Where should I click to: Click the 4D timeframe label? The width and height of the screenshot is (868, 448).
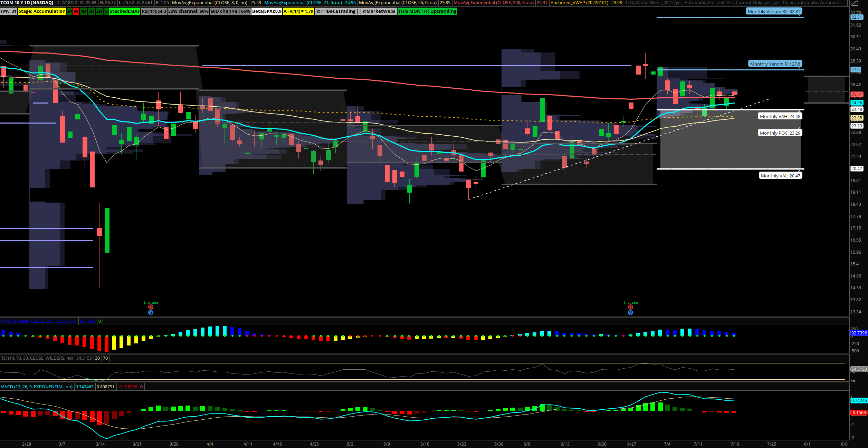tap(83, 11)
